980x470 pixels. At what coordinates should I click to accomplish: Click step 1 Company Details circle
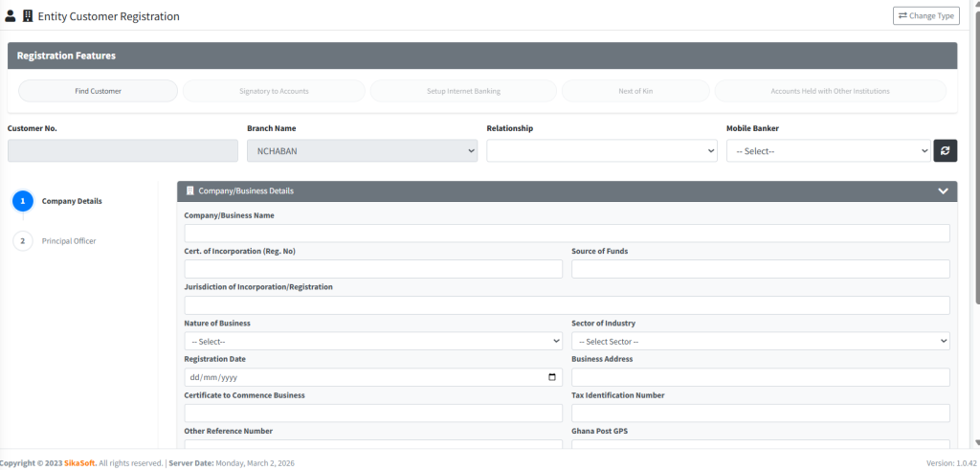pyautogui.click(x=23, y=201)
